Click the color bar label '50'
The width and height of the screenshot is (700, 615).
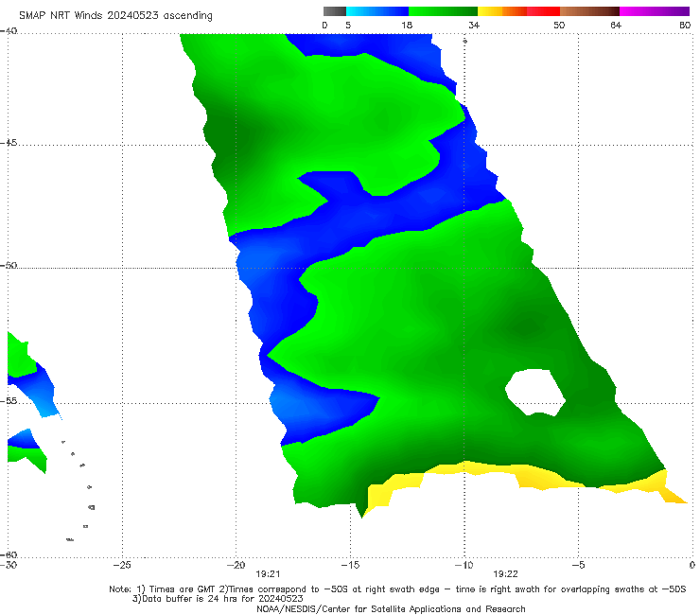click(559, 25)
